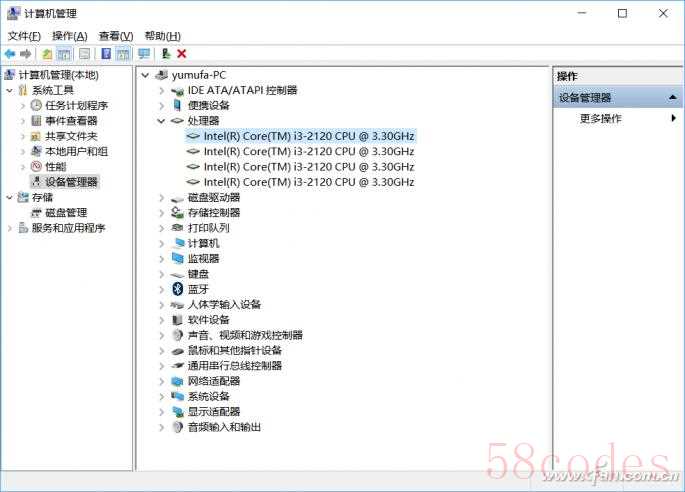Click the Scan for hardware changes monitor icon
685x492 pixels.
coord(144,54)
